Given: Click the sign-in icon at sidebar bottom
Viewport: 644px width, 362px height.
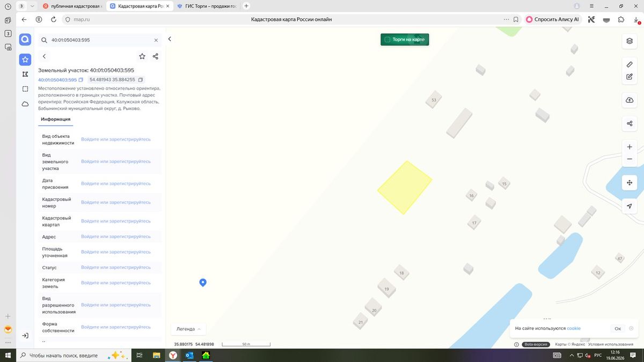Looking at the screenshot, I should click(25, 336).
